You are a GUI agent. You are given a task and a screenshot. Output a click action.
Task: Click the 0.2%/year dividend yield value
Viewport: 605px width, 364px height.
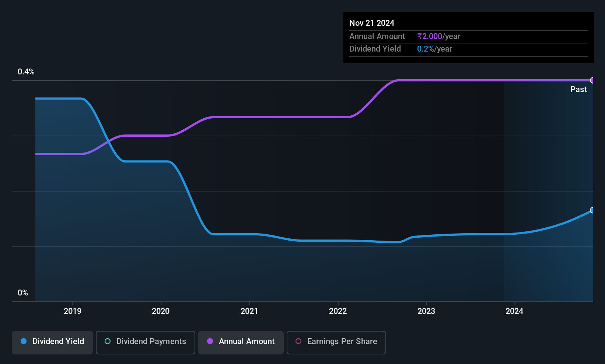click(434, 49)
